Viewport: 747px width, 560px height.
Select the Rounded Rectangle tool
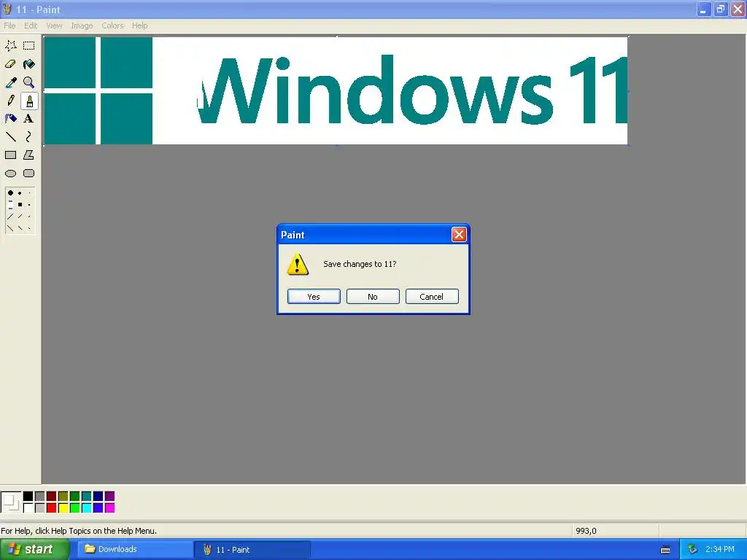[29, 174]
